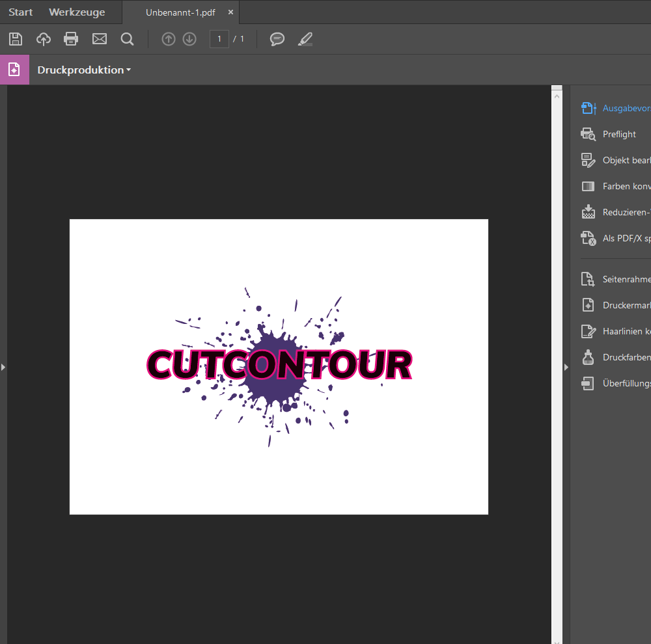Collapse the right tools panel arrow

pyautogui.click(x=566, y=366)
